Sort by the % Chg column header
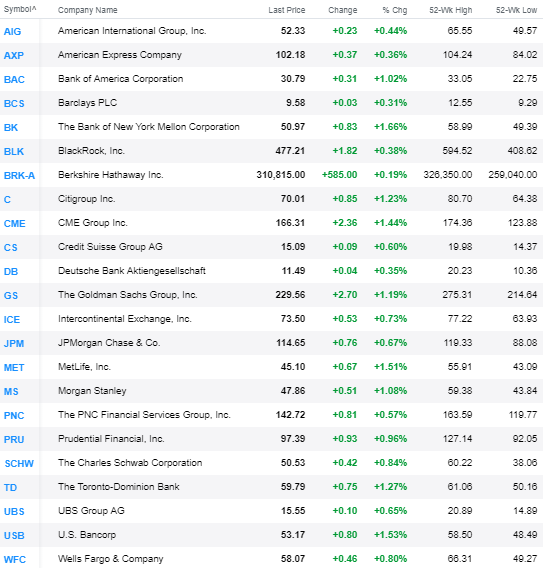 point(395,10)
